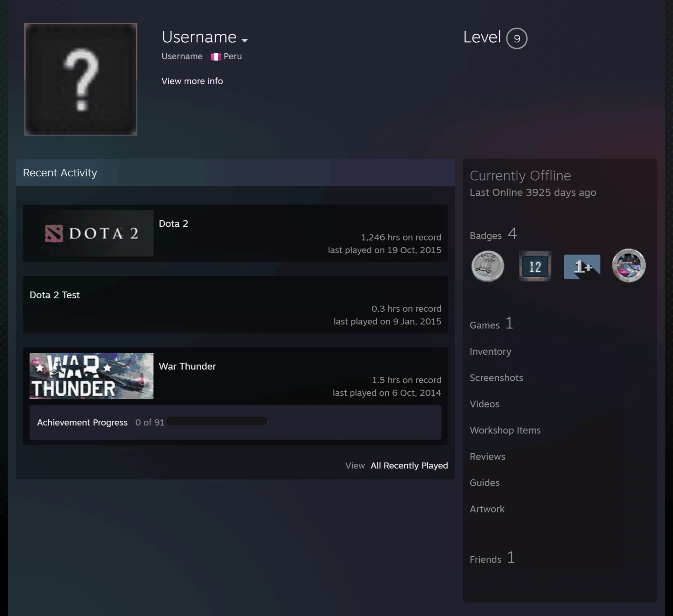Open the War Thunder title link
The image size is (673, 616).
coord(187,366)
